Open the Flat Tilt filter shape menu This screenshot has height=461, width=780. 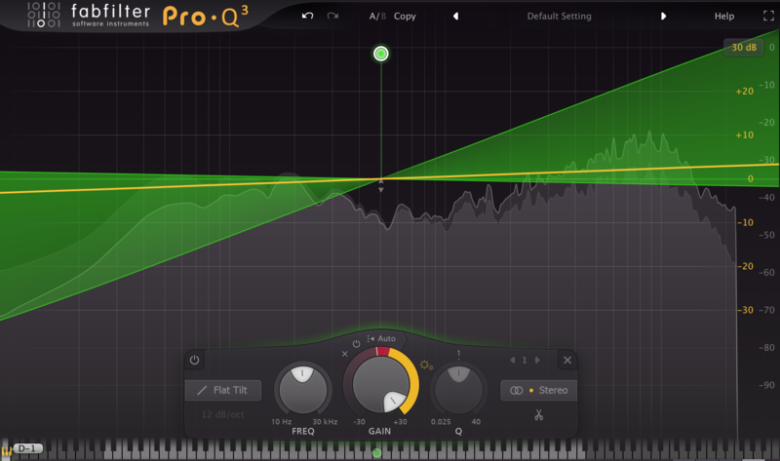[x=223, y=390]
